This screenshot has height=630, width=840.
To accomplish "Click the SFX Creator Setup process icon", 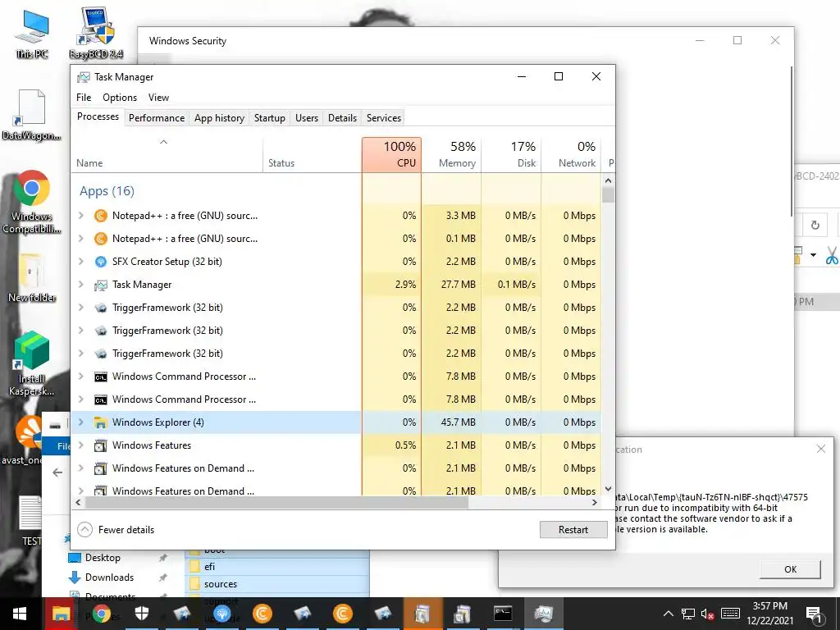I will tap(101, 262).
